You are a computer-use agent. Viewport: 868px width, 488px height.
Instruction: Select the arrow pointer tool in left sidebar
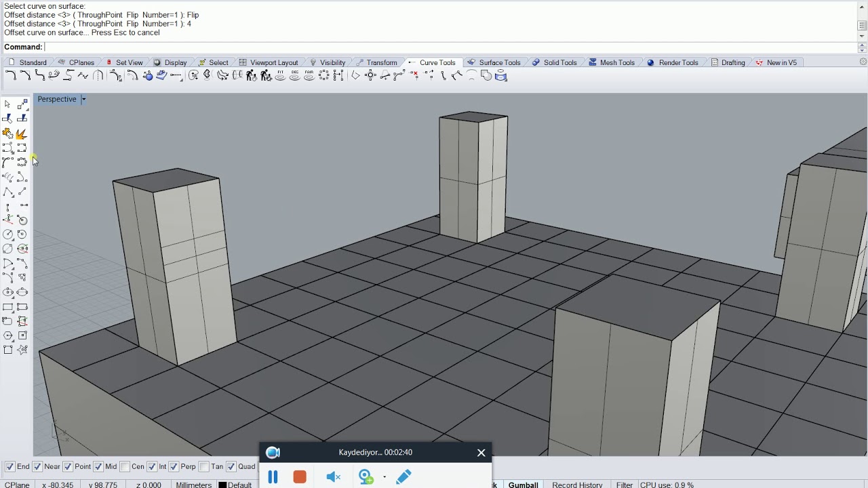pos(7,104)
